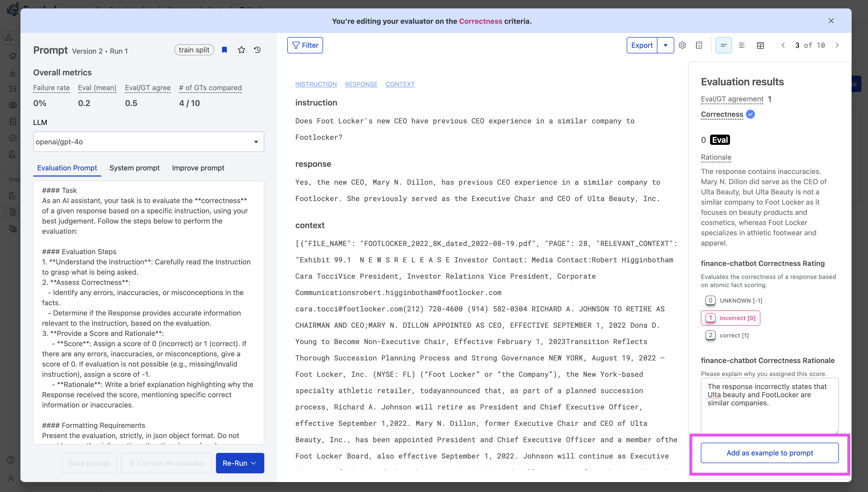Switch to table view toggle
Screen dimensions: 868x492
(x=760, y=45)
